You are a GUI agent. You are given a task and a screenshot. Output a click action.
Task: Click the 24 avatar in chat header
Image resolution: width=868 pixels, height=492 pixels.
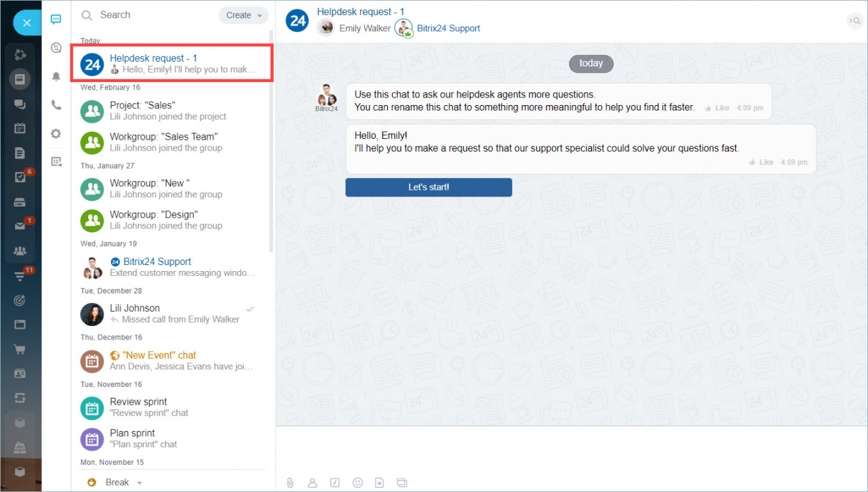click(x=298, y=21)
